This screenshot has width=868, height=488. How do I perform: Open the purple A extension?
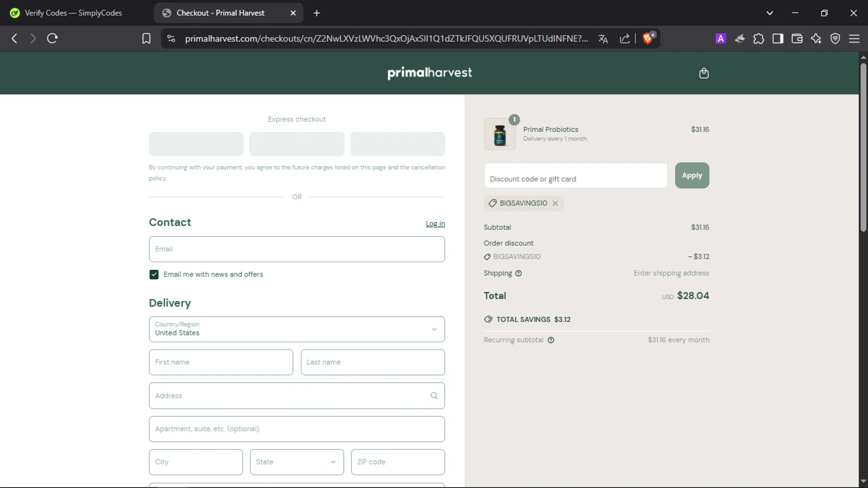720,38
